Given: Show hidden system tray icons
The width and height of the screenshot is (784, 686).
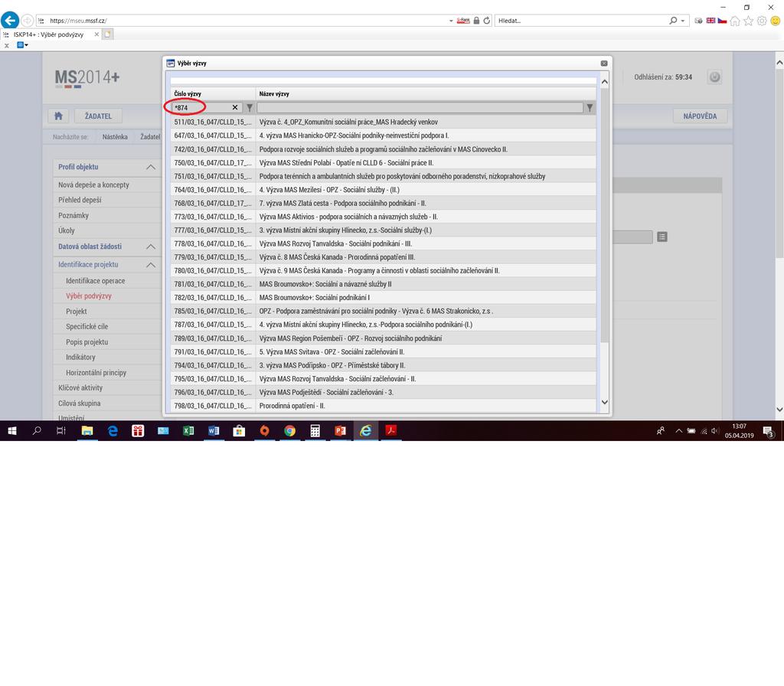Looking at the screenshot, I should click(678, 430).
